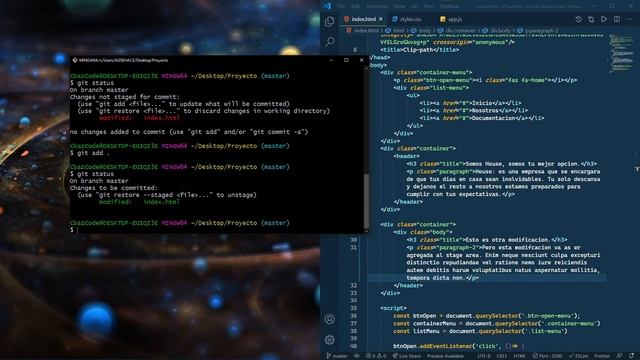The height and width of the screenshot is (360, 640).
Task: Click line number 31 in editor gutter
Action: pyautogui.click(x=353, y=247)
